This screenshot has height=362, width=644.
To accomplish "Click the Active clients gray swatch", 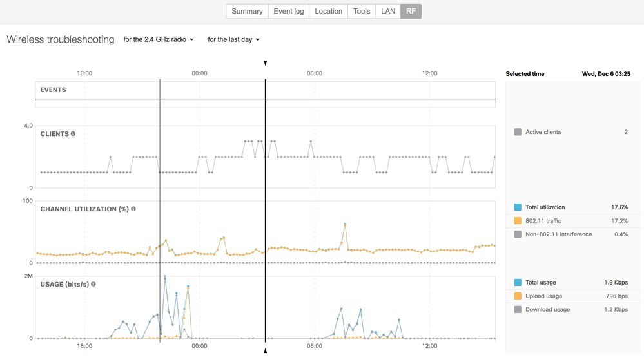I will click(x=518, y=132).
